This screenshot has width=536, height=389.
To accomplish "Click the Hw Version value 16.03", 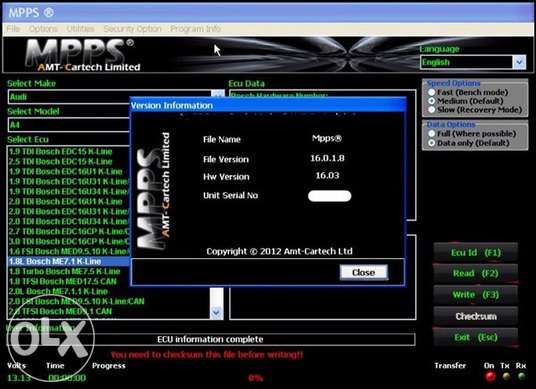I will coord(327,176).
